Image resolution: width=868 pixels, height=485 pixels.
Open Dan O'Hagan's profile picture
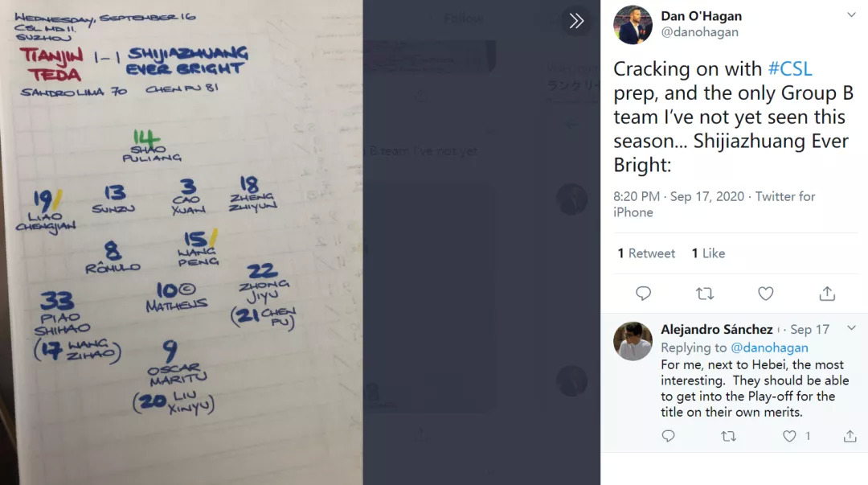coord(633,25)
